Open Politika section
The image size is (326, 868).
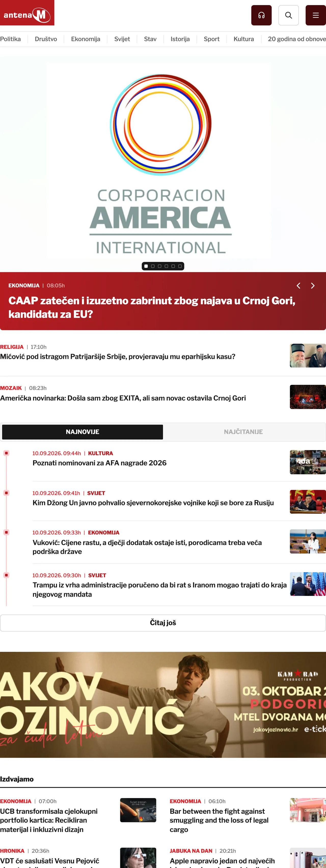10,39
